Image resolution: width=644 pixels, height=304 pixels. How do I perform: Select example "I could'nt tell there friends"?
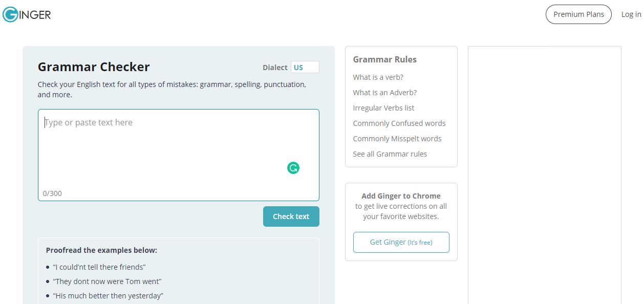click(99, 267)
